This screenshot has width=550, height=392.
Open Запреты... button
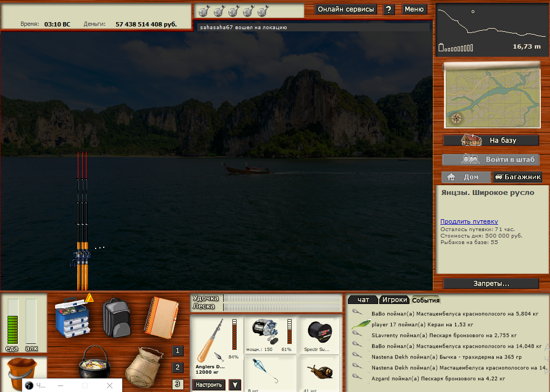[491, 283]
